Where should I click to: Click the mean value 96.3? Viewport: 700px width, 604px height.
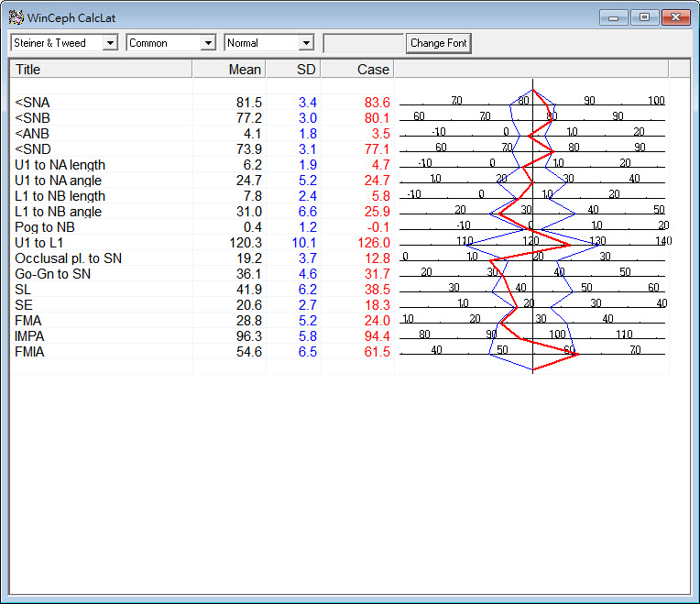click(249, 336)
